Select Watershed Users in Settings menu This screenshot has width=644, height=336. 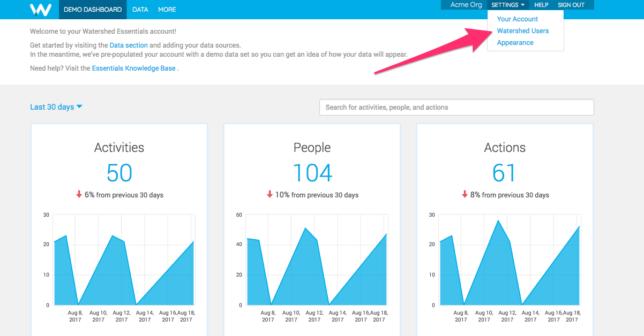tap(523, 30)
